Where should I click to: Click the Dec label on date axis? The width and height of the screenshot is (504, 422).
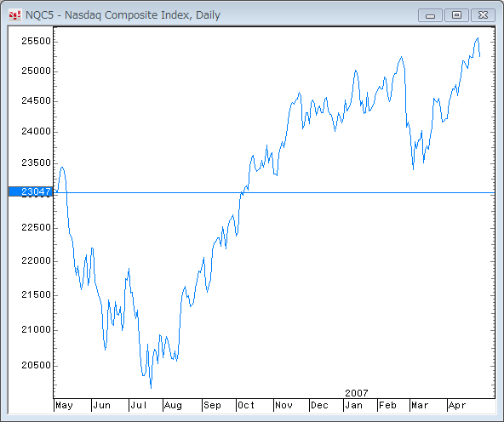click(319, 406)
